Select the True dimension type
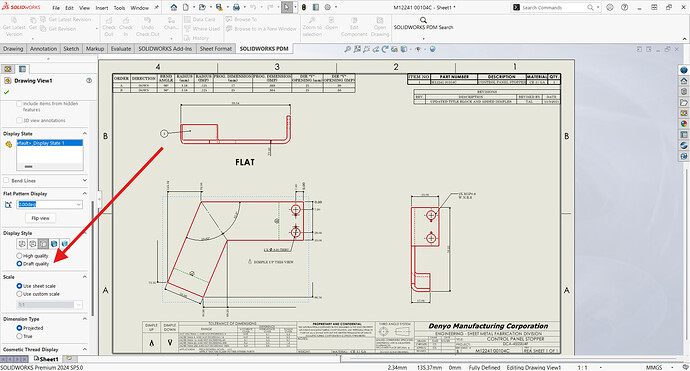 click(x=19, y=336)
